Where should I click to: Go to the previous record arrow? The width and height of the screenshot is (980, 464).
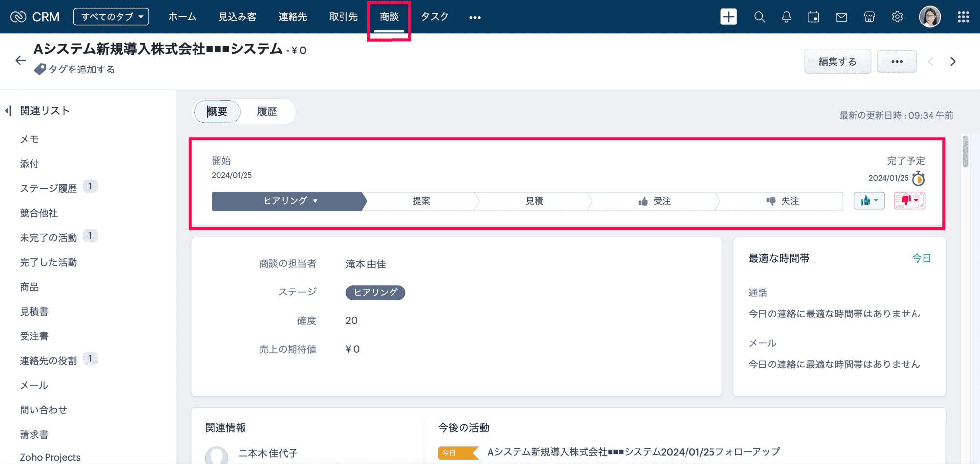tap(931, 62)
